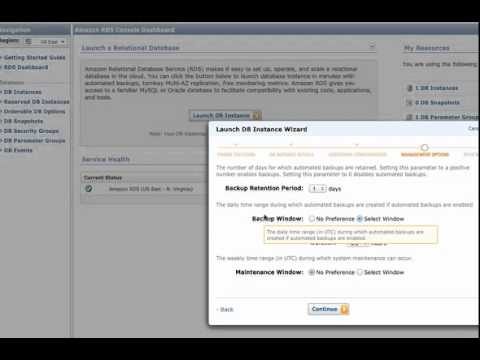The image size is (480, 360).
Task: Click the Launch DB Instance button on dashboard
Action: (x=225, y=115)
